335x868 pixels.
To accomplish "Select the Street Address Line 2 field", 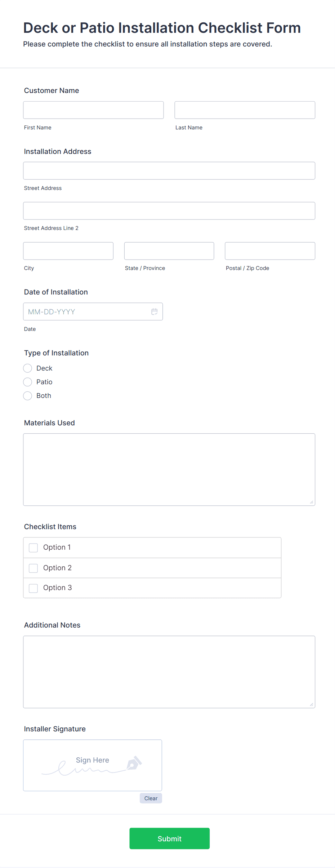I will click(x=169, y=211).
